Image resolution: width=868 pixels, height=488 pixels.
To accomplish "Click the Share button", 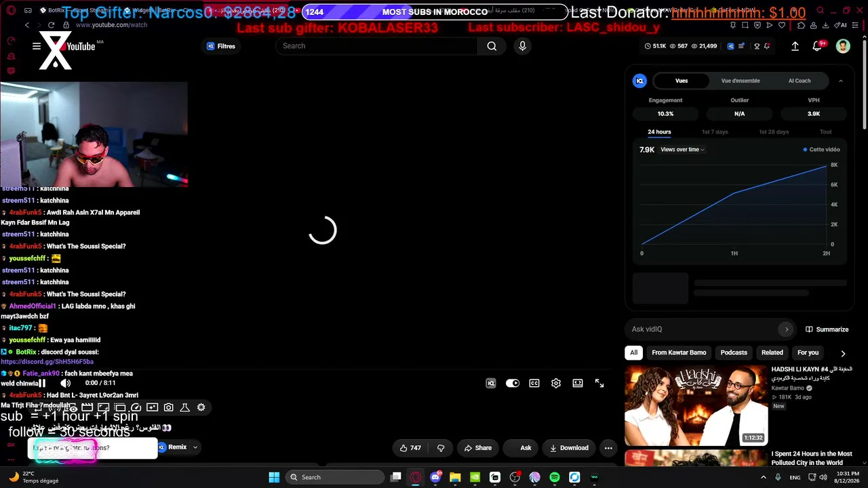I will [x=478, y=448].
